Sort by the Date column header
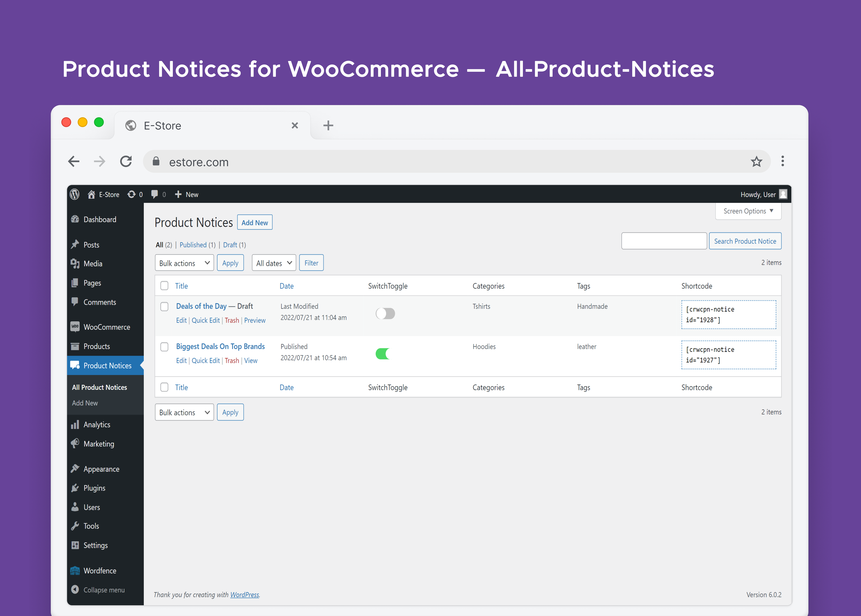Screen dimensions: 861x616 coord(286,286)
